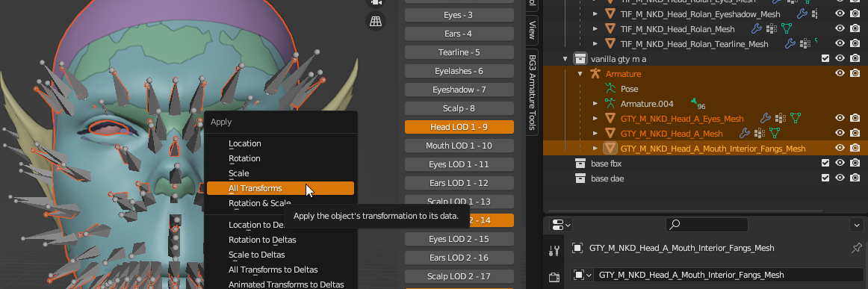Click green mesh data icon on TIF_M_NKD_Head_Rolan_Mesh

point(786,28)
